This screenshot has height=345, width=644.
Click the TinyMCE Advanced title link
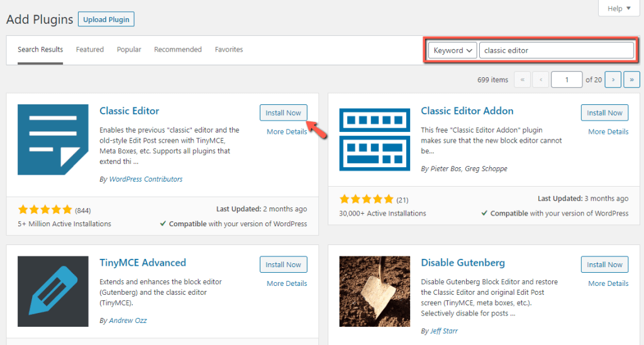[143, 263]
